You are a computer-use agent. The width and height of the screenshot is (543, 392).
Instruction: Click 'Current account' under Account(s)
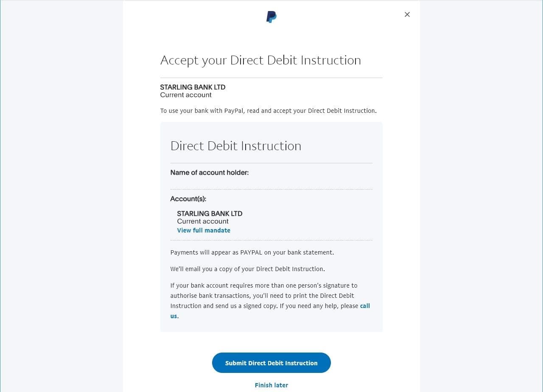click(x=203, y=221)
